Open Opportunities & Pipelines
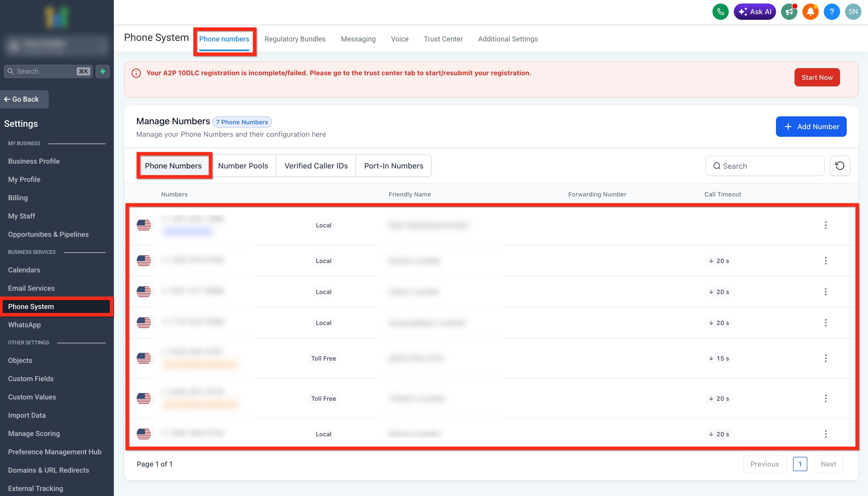The width and height of the screenshot is (868, 496). point(48,234)
